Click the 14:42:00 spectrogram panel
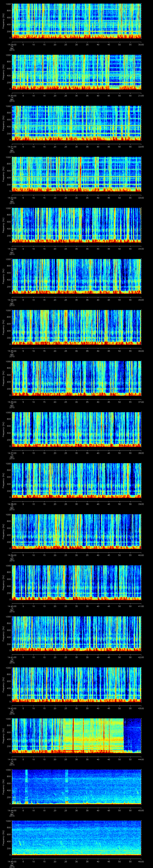Screen dimensions: 153x868 point(76,685)
